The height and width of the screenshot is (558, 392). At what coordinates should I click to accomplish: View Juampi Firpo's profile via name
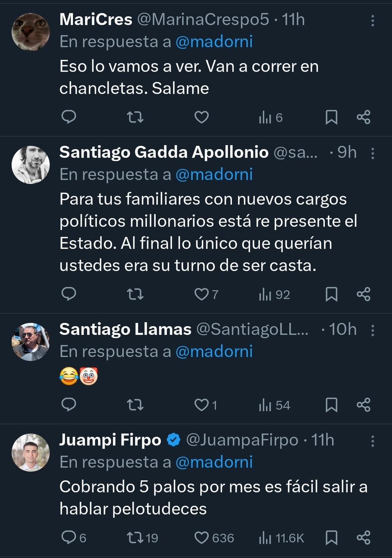click(x=110, y=440)
